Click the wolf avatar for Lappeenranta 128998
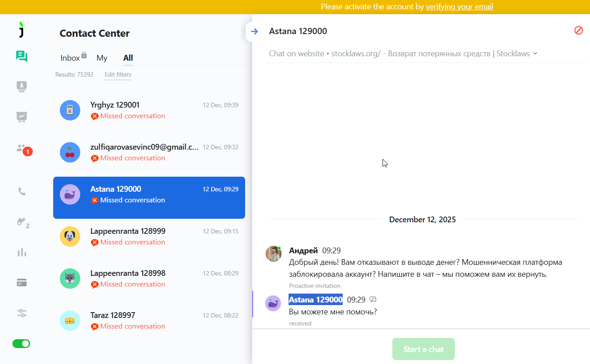 click(70, 279)
